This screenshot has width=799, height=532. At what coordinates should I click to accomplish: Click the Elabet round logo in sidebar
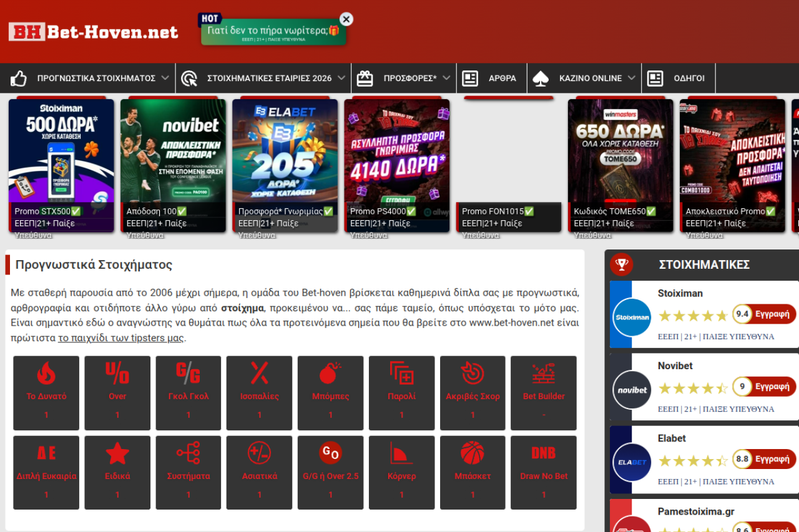coord(632,462)
